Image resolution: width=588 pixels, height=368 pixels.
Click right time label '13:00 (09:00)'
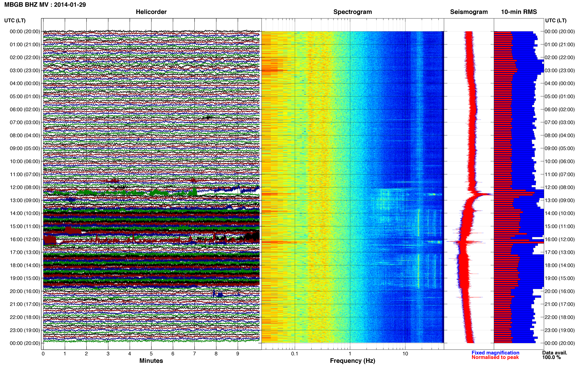(560, 200)
